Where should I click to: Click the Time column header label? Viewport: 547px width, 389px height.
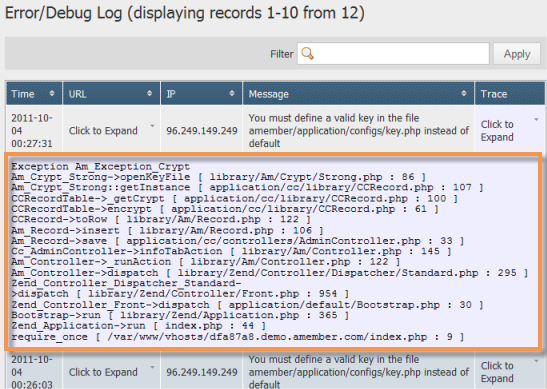tap(23, 94)
